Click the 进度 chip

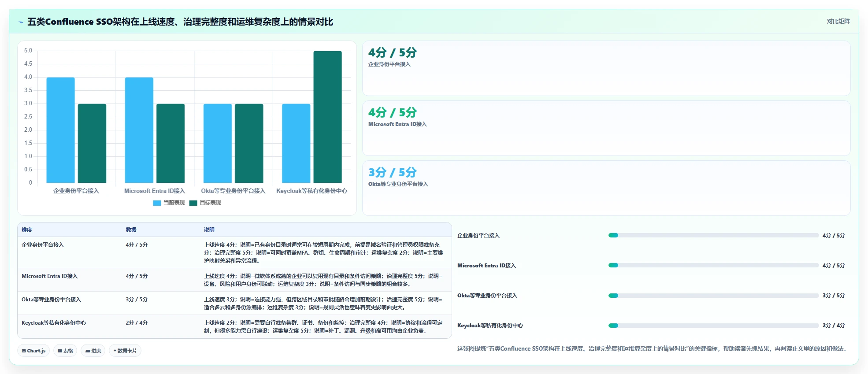(93, 351)
